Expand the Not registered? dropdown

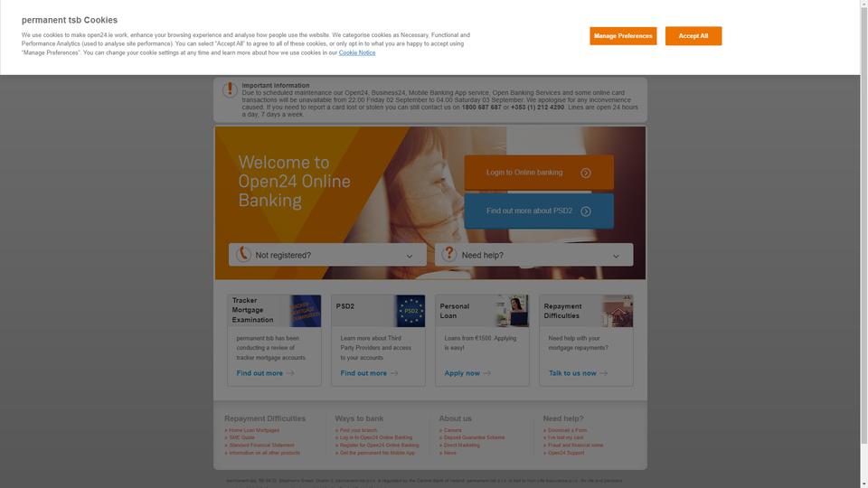(x=327, y=255)
